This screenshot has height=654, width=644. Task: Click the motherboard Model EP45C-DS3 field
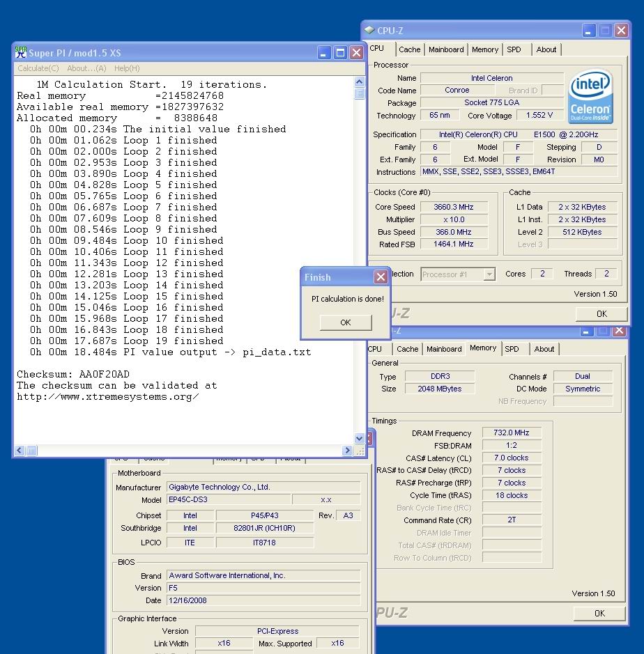click(x=229, y=499)
